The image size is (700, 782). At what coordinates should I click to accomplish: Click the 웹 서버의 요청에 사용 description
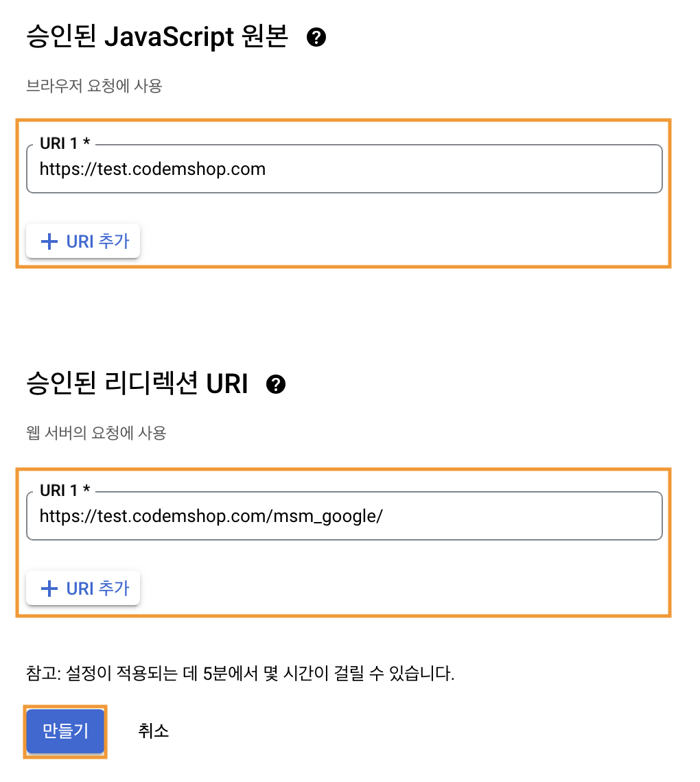(x=96, y=433)
